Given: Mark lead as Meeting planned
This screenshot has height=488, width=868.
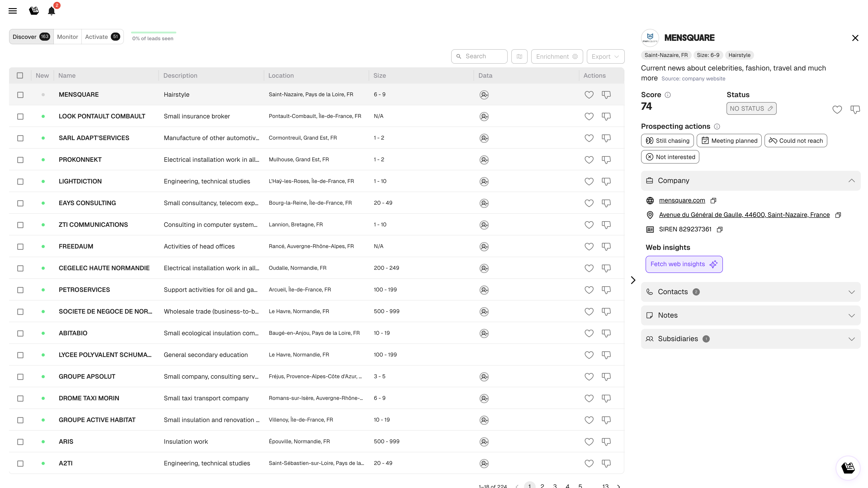Looking at the screenshot, I should (729, 141).
